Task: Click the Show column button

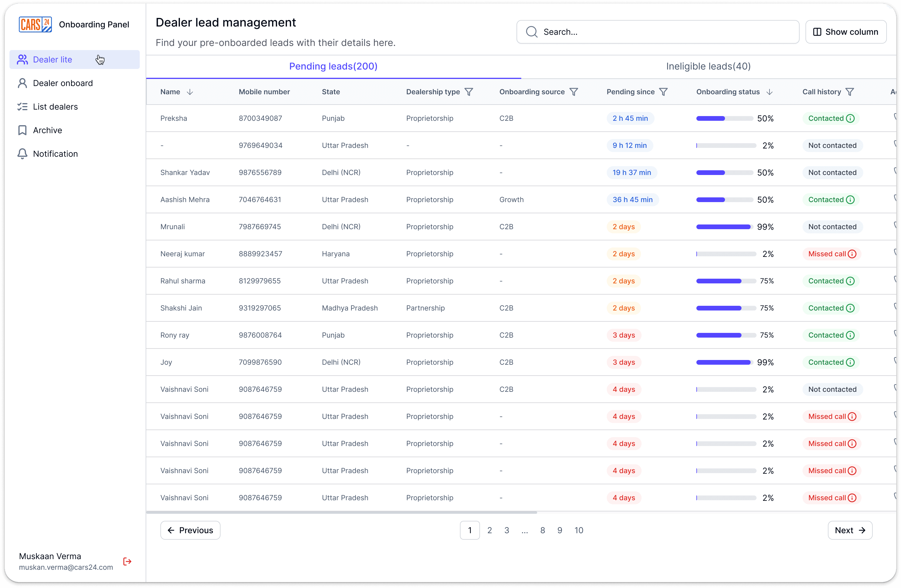Action: pos(846,32)
